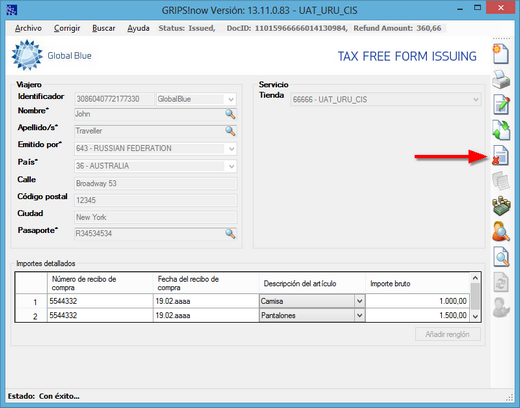Screen dimensions: 520x408
Task: Click receipt number 5544332 in row 1
Action: click(100, 301)
